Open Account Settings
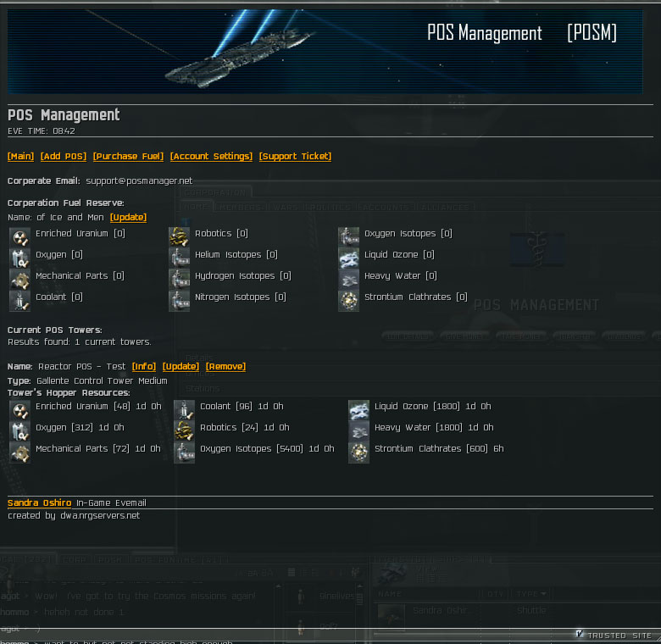The height and width of the screenshot is (644, 661). (211, 156)
